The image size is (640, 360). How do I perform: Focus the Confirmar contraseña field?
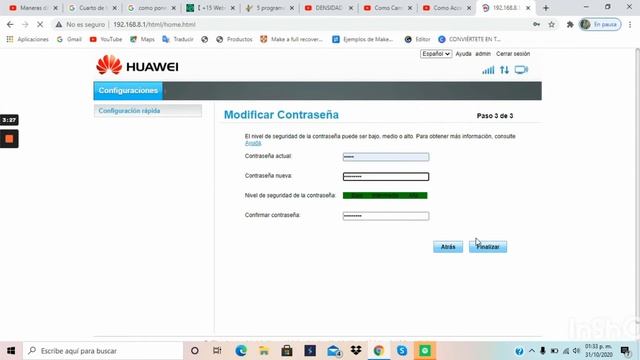[386, 216]
